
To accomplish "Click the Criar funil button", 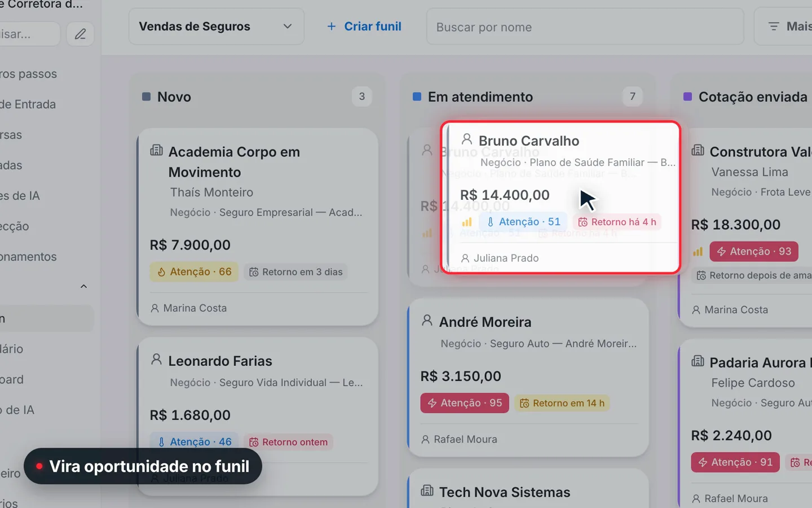I will pyautogui.click(x=364, y=27).
